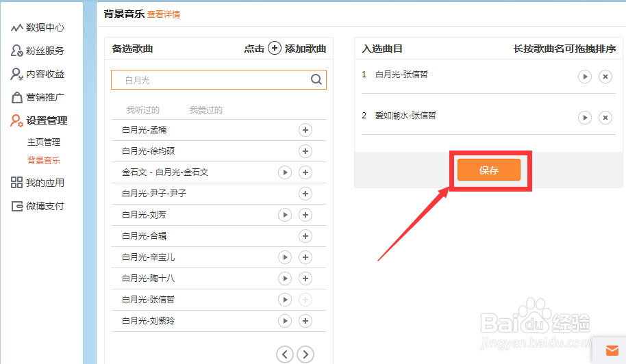Remove 白月光-张信哲 from selected list
The image size is (626, 364).
(x=605, y=76)
